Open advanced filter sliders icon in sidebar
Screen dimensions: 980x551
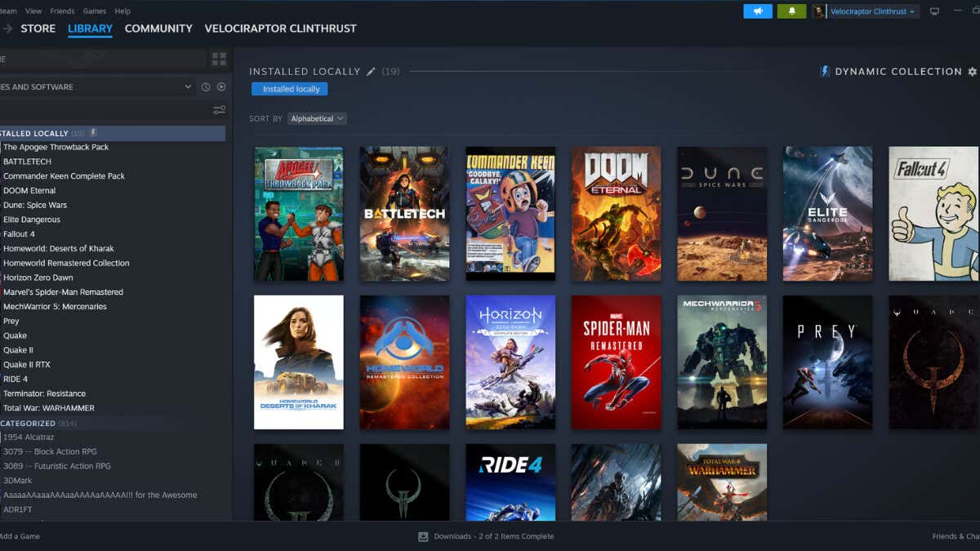[x=219, y=110]
